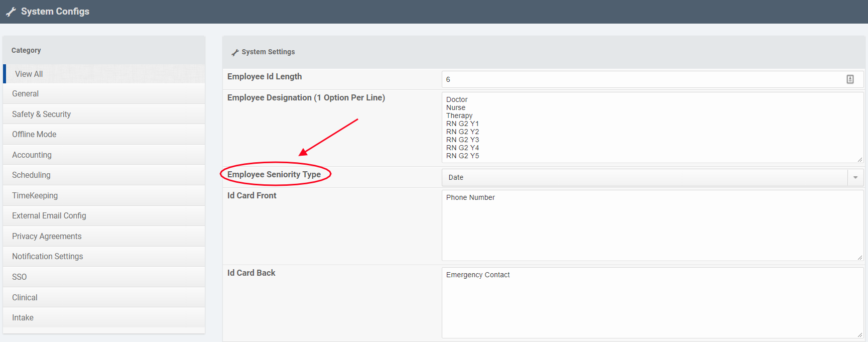This screenshot has height=342, width=868.
Task: Click the icon inside Employee Id Length field
Action: [x=850, y=79]
